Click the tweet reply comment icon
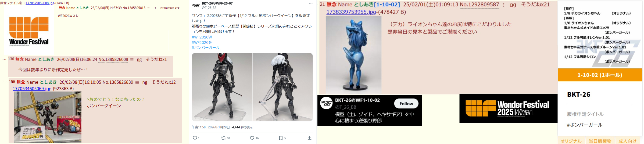Screen dimensions: 644x144 pos(195,138)
